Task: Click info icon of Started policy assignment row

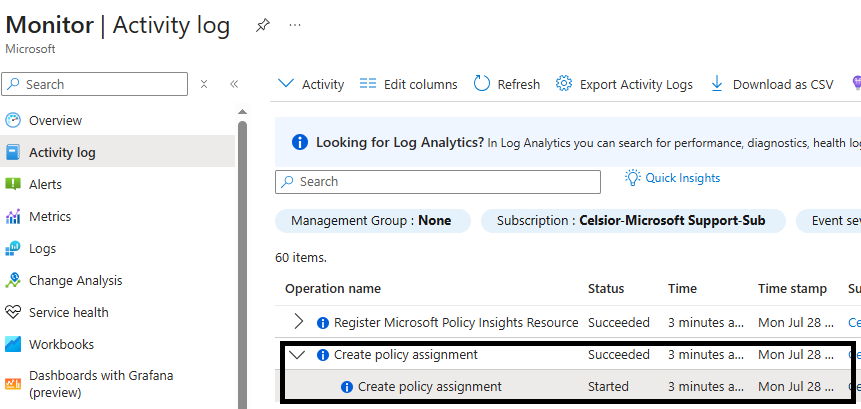Action: click(x=346, y=387)
